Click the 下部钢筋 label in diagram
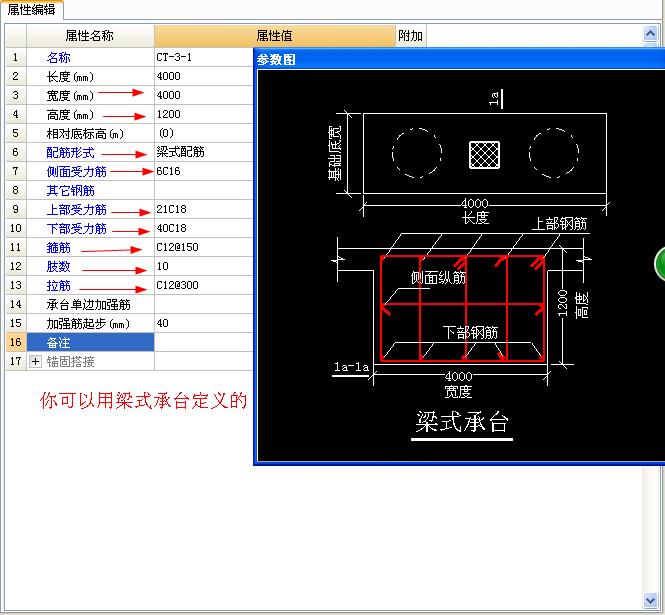The image size is (665, 615). pos(470,333)
